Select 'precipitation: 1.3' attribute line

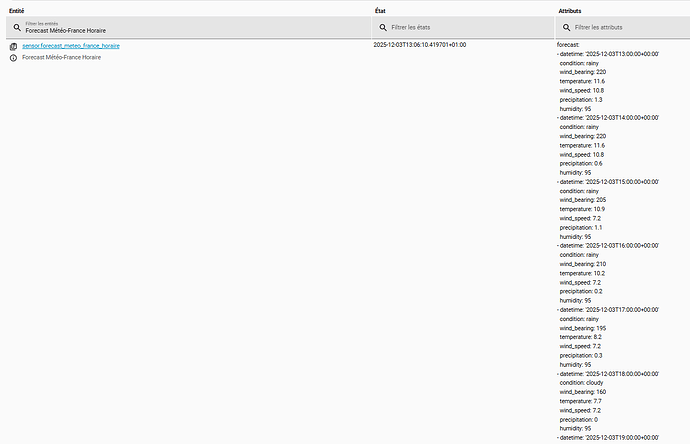click(x=581, y=100)
